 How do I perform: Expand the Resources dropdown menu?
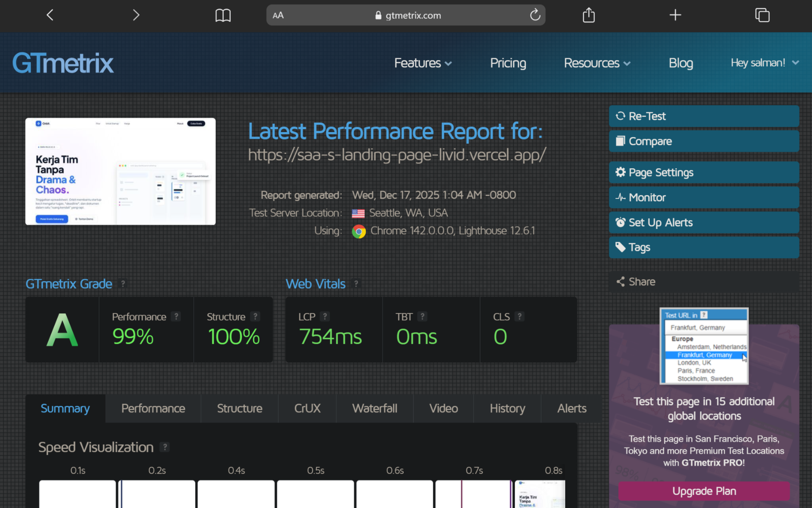597,63
